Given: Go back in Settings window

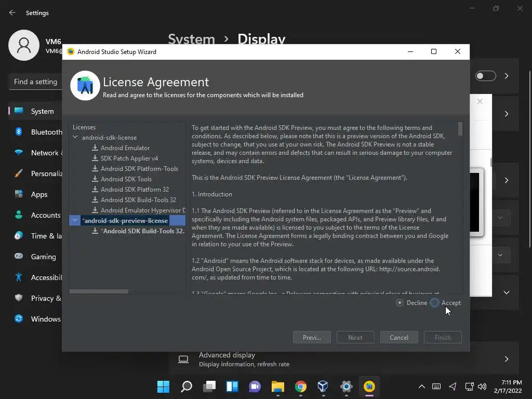Looking at the screenshot, I should (x=12, y=12).
